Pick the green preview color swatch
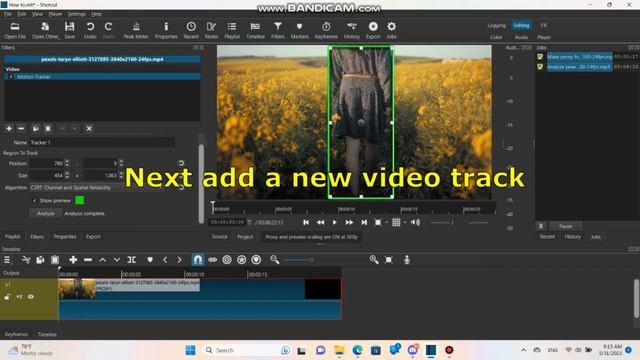The width and height of the screenshot is (640, 360). 80,200
